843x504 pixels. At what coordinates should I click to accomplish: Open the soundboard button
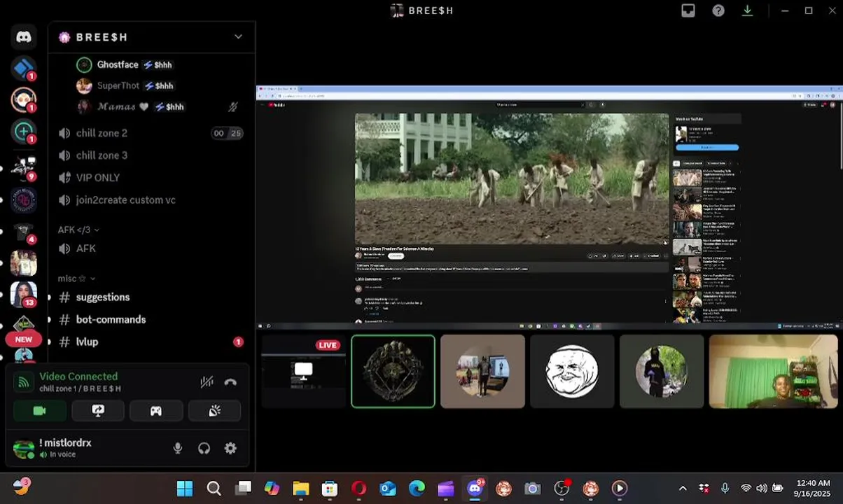[x=214, y=411]
